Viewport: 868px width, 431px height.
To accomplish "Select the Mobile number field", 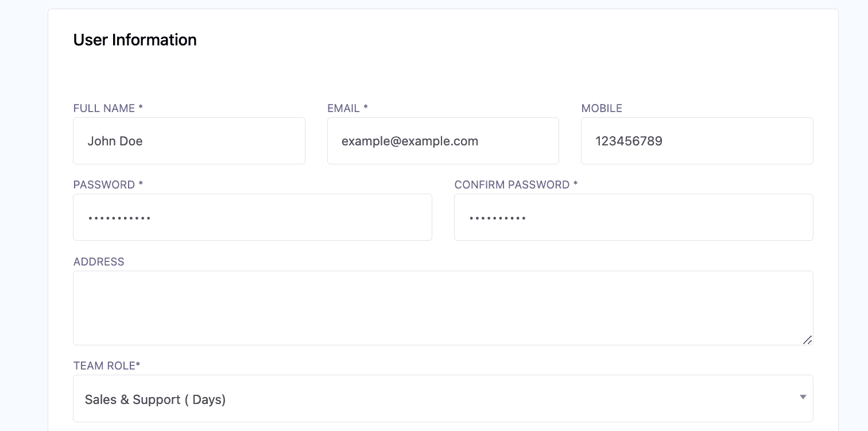I will (x=697, y=141).
